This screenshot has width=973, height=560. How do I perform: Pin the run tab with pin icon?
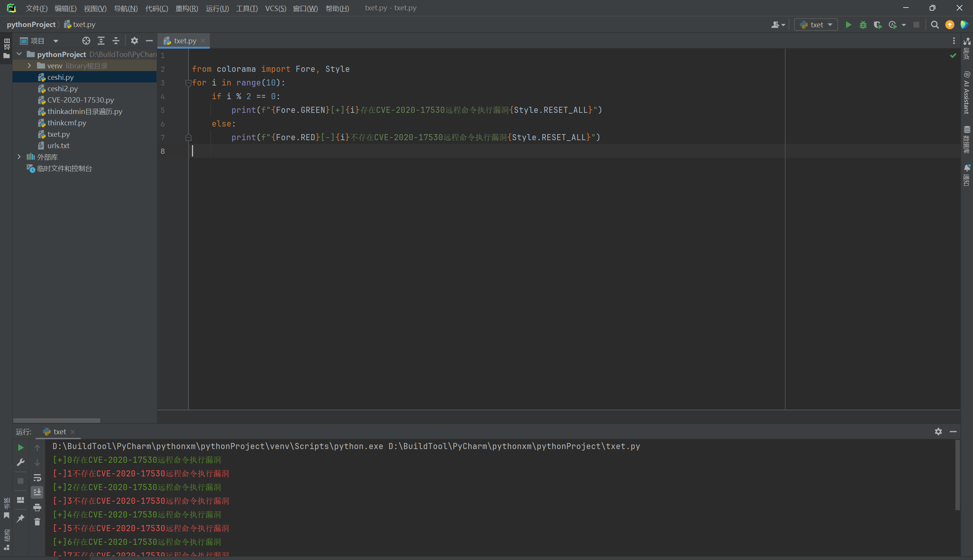(x=21, y=519)
